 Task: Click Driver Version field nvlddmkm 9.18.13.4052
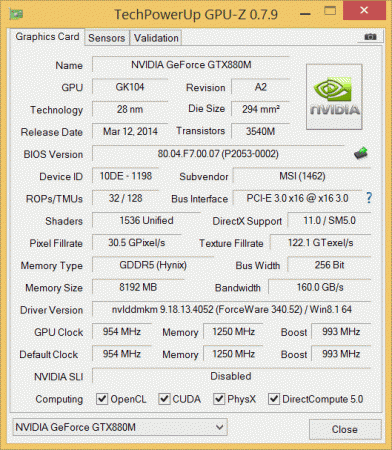232,309
